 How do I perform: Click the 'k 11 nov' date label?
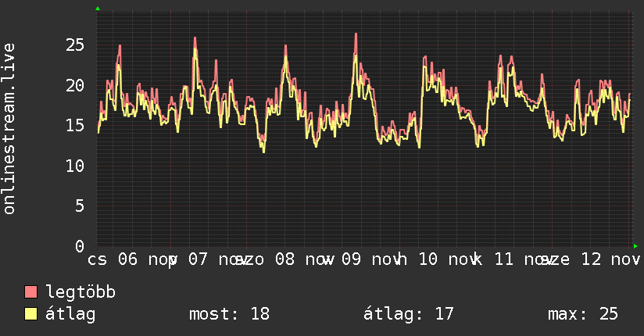[512, 259]
